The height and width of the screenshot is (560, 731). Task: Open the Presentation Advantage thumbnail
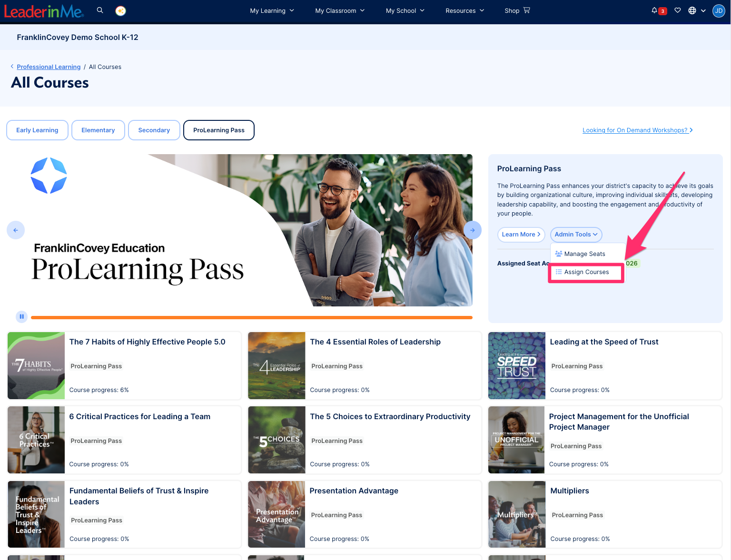tap(277, 514)
